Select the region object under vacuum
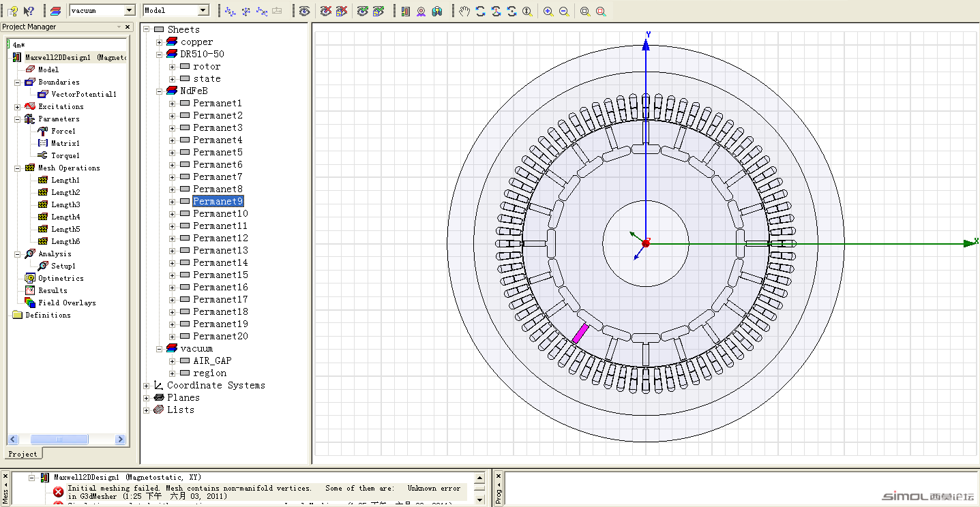 click(209, 373)
